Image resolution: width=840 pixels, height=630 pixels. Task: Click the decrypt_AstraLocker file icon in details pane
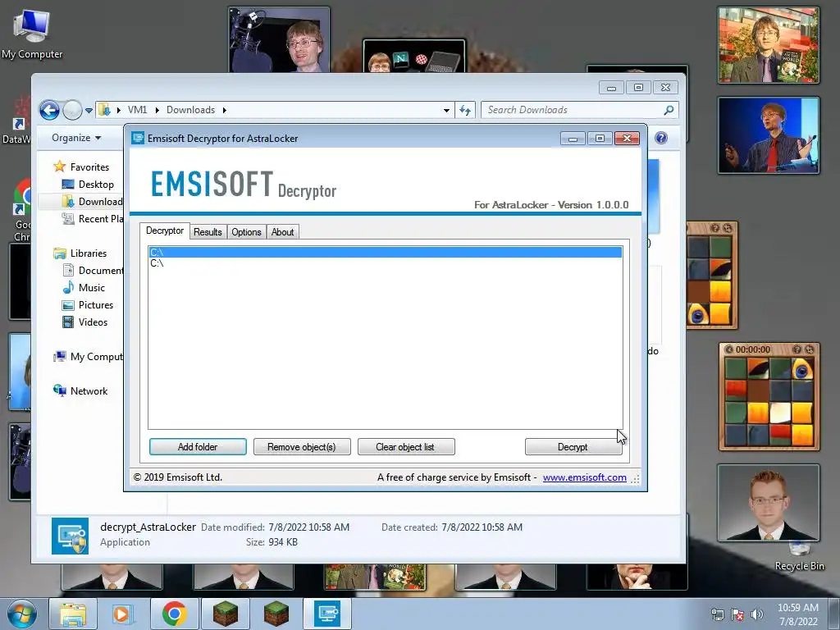point(71,536)
